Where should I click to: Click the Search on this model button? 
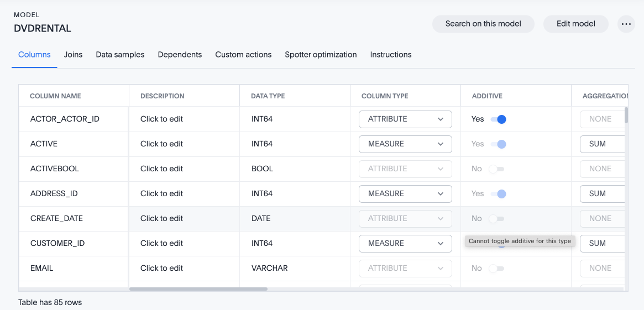click(x=483, y=24)
